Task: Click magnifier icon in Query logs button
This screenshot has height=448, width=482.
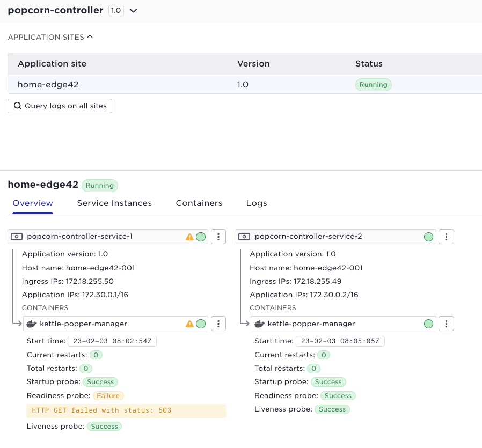Action: click(18, 106)
